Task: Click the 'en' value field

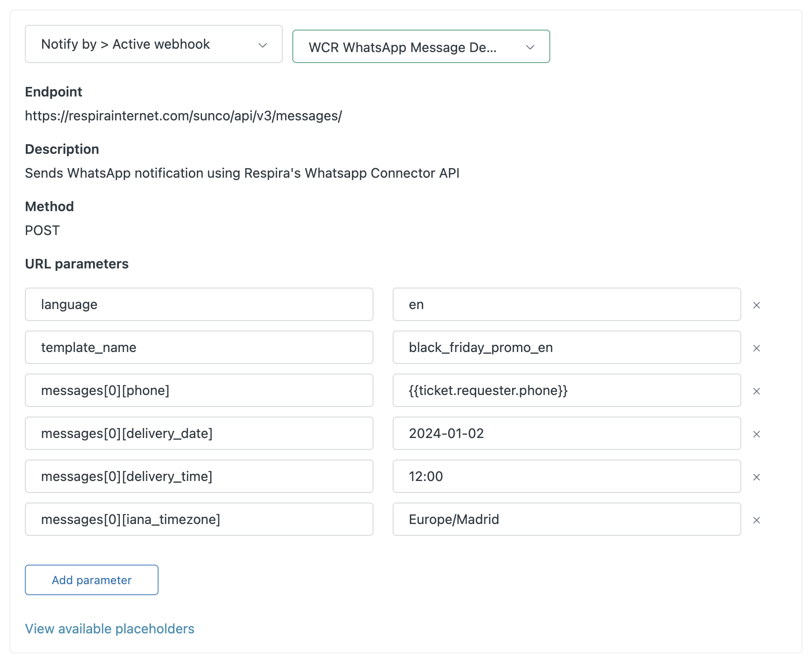Action: [x=566, y=304]
